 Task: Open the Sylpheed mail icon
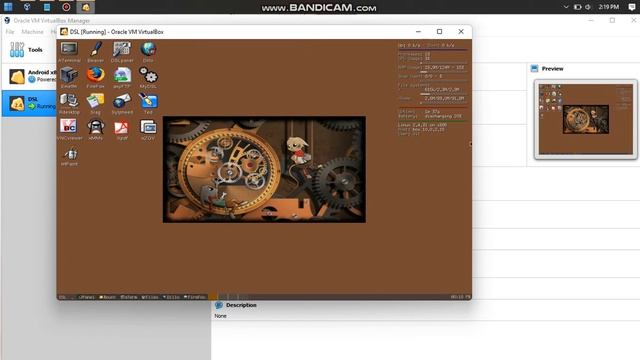point(122,101)
